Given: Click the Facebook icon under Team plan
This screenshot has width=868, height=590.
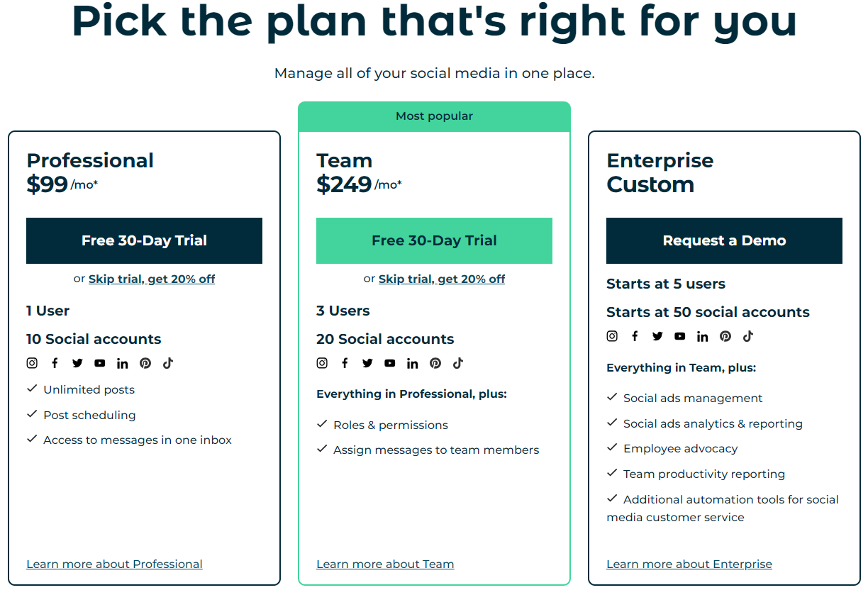Looking at the screenshot, I should tap(345, 363).
